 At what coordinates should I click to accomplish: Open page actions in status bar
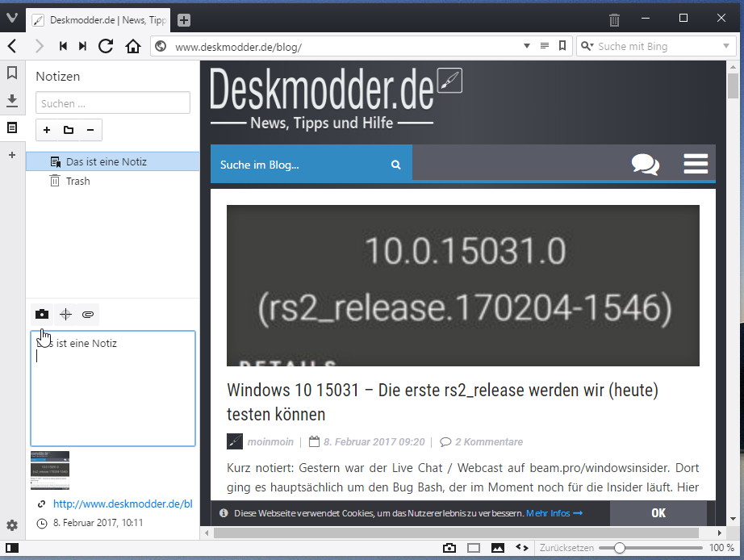[x=522, y=548]
